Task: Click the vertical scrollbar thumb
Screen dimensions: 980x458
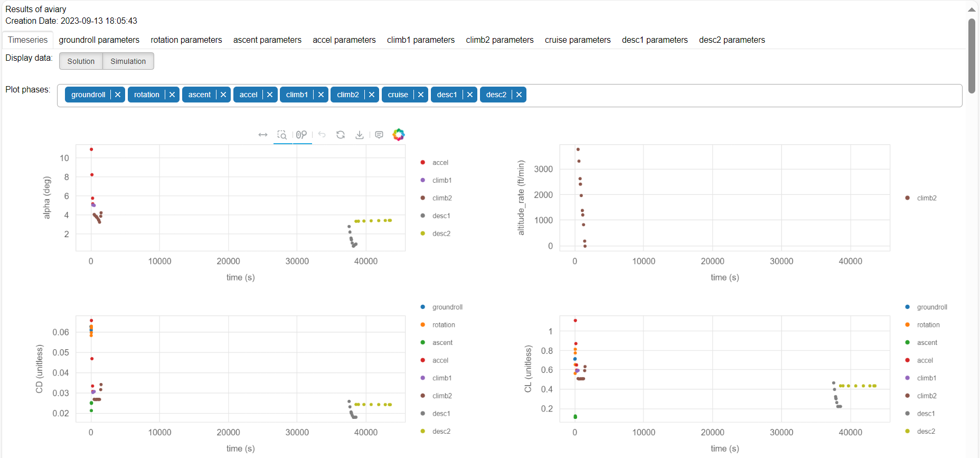Action: coord(972,56)
